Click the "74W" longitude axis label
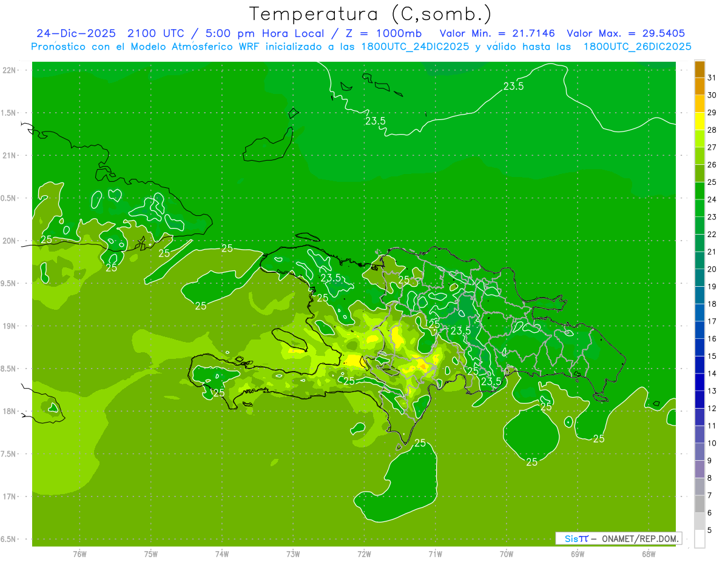 tap(221, 554)
